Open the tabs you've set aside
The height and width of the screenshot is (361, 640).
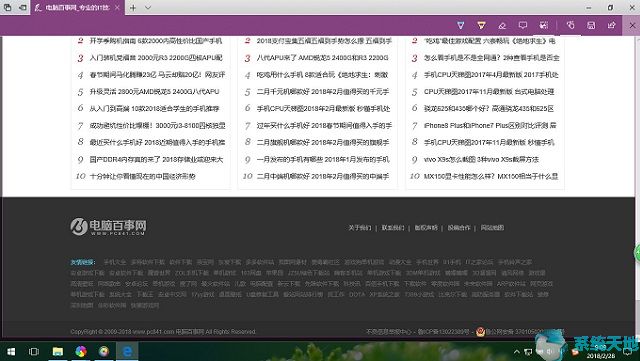click(x=7, y=7)
